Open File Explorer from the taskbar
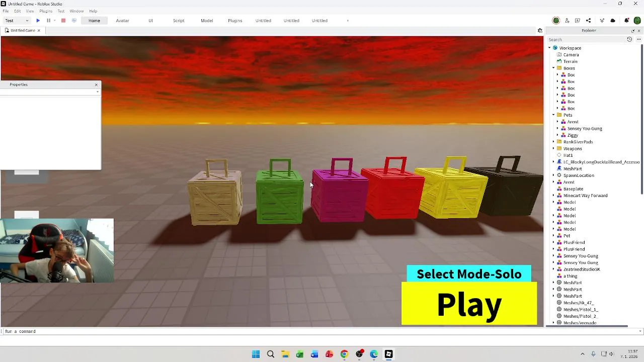The image size is (644, 362). coord(285,354)
